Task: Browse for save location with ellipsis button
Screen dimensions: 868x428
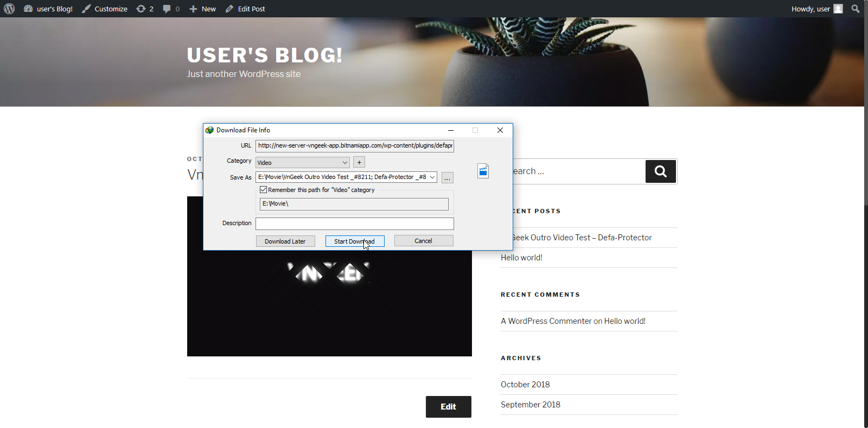Action: 447,178
